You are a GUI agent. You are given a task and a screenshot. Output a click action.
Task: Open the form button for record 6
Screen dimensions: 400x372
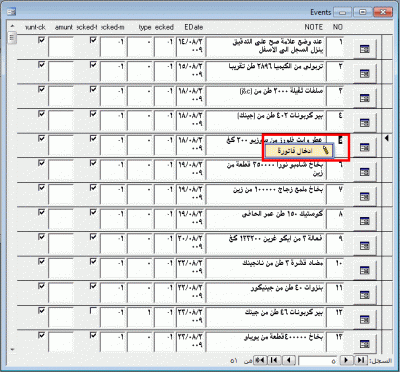pyautogui.click(x=365, y=172)
